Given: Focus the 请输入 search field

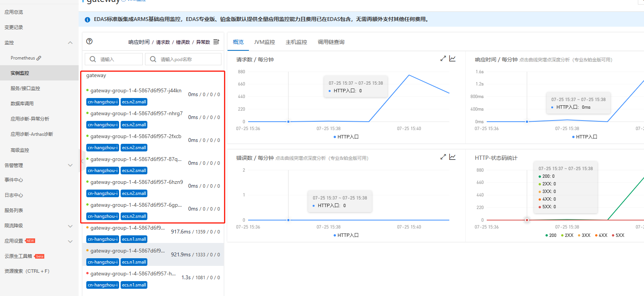Looking at the screenshot, I should tap(114, 59).
